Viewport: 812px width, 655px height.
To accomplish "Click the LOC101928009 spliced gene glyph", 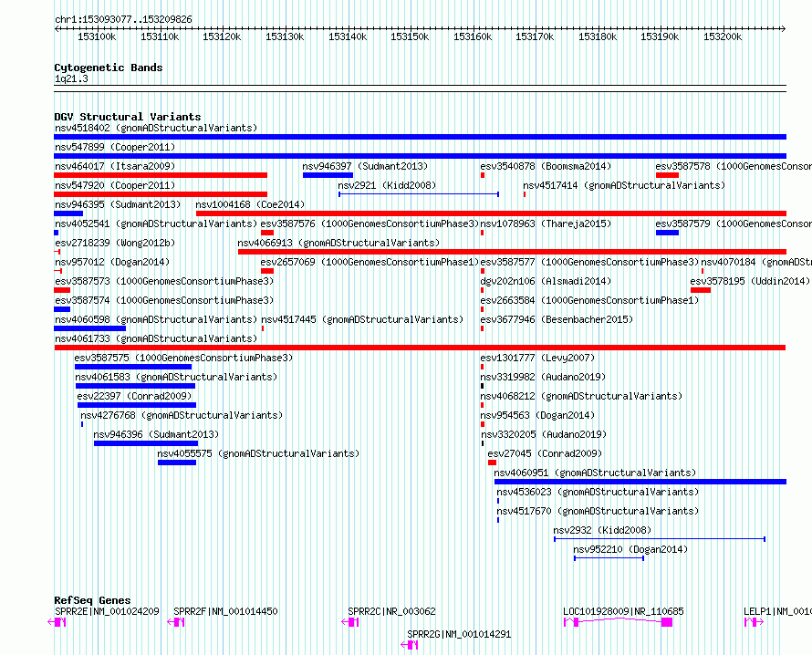I will (x=618, y=622).
